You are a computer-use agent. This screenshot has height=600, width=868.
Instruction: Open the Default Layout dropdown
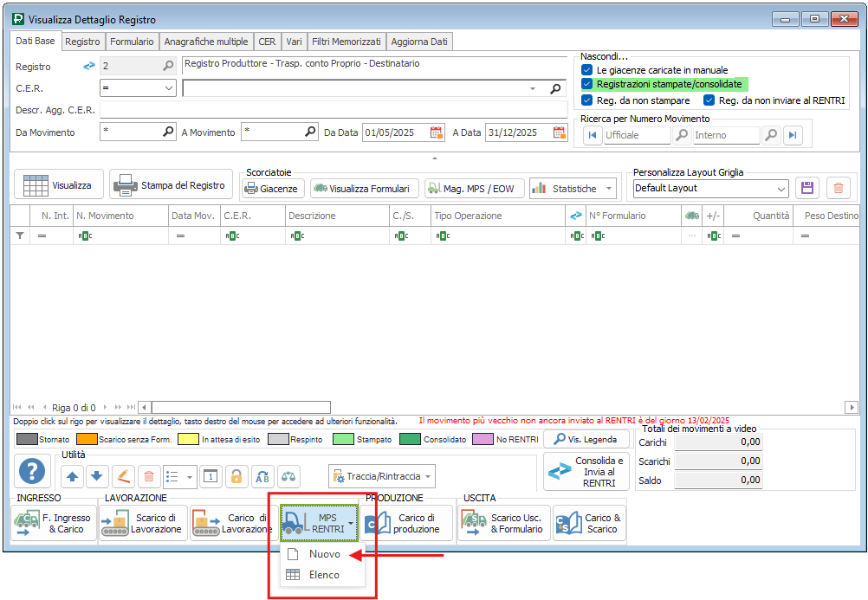[781, 188]
